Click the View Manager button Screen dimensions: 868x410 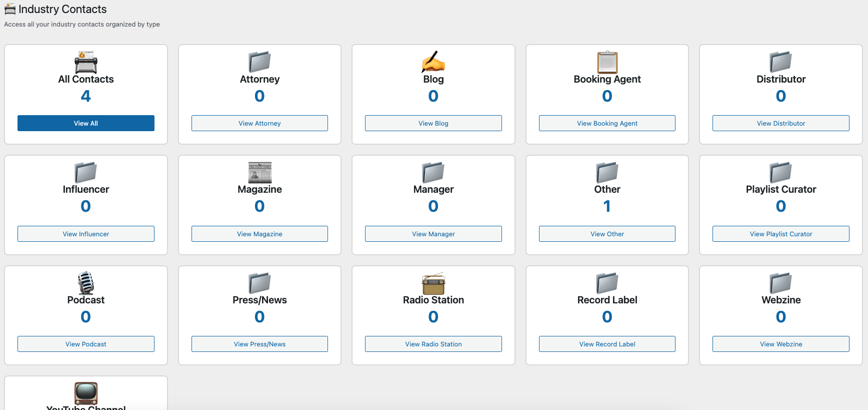(x=433, y=234)
